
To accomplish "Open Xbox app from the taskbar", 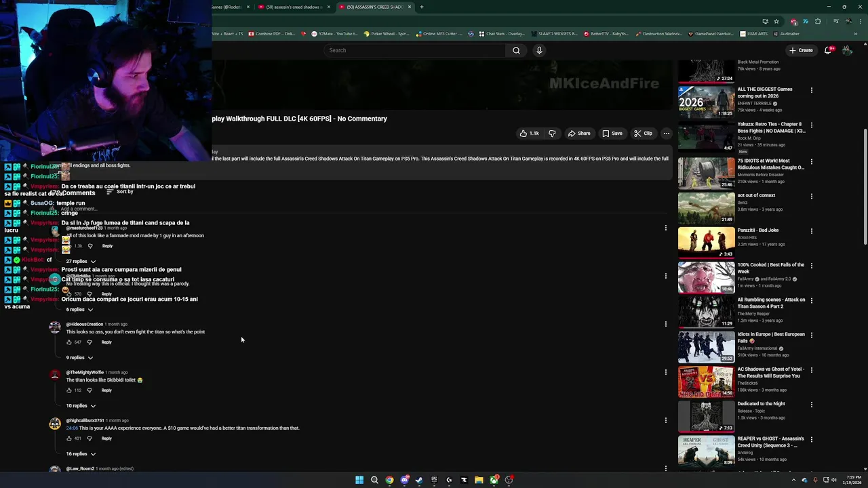I will click(x=494, y=480).
